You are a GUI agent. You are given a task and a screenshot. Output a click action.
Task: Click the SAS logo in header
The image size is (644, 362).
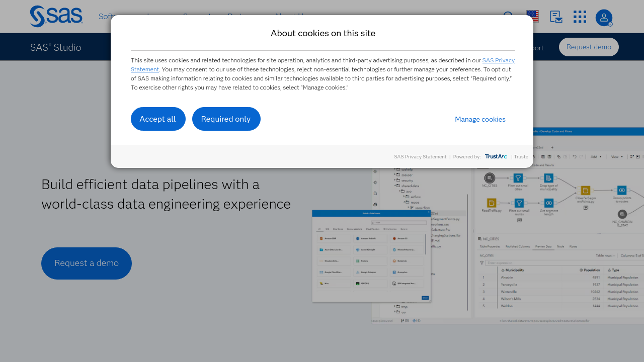56,17
